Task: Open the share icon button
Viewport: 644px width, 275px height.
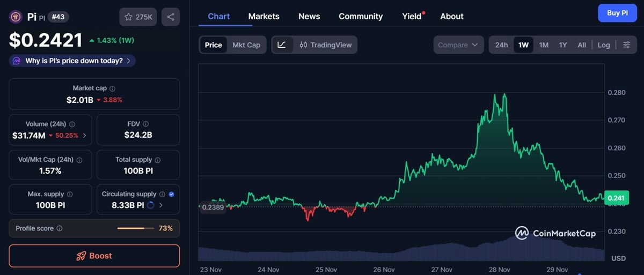Action: pyautogui.click(x=171, y=17)
